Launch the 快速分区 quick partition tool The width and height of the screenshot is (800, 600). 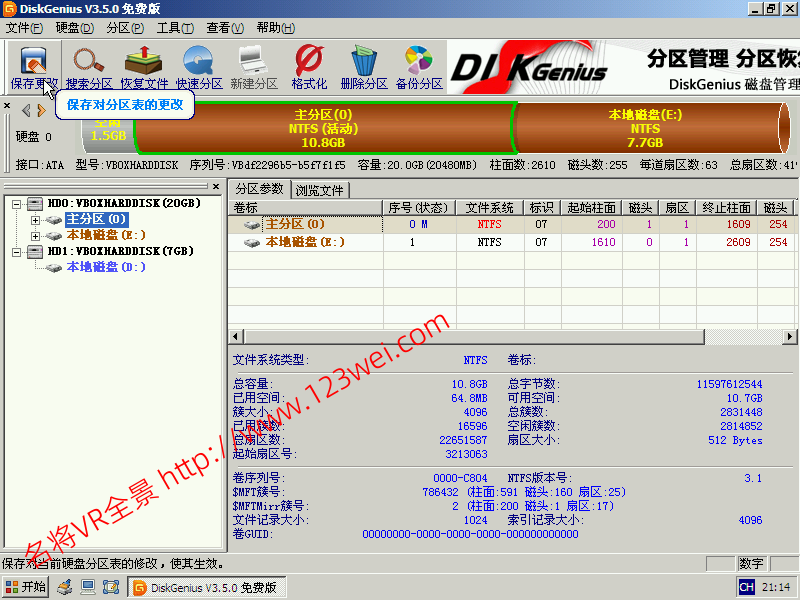coord(199,66)
